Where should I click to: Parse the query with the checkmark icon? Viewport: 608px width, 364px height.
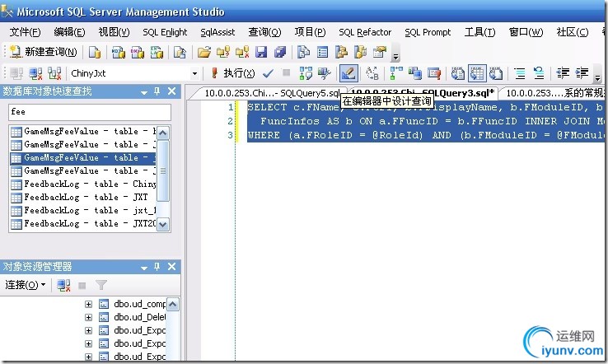coord(268,73)
